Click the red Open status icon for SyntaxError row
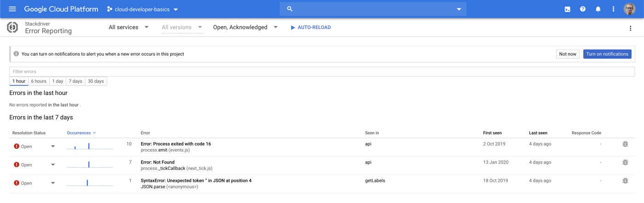Image resolution: width=644 pixels, height=203 pixels. tap(17, 183)
